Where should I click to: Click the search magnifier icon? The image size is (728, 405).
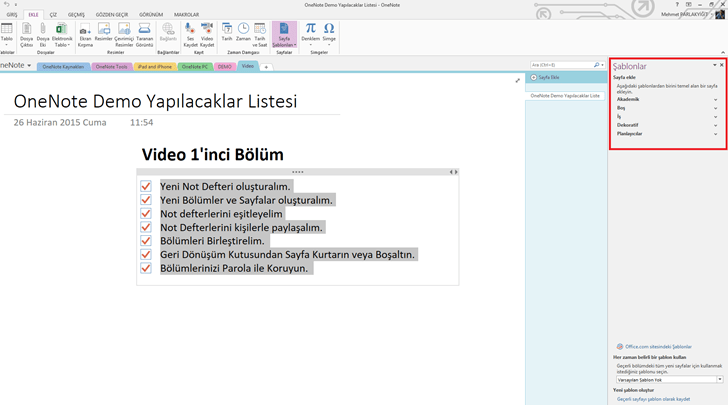[596, 65]
